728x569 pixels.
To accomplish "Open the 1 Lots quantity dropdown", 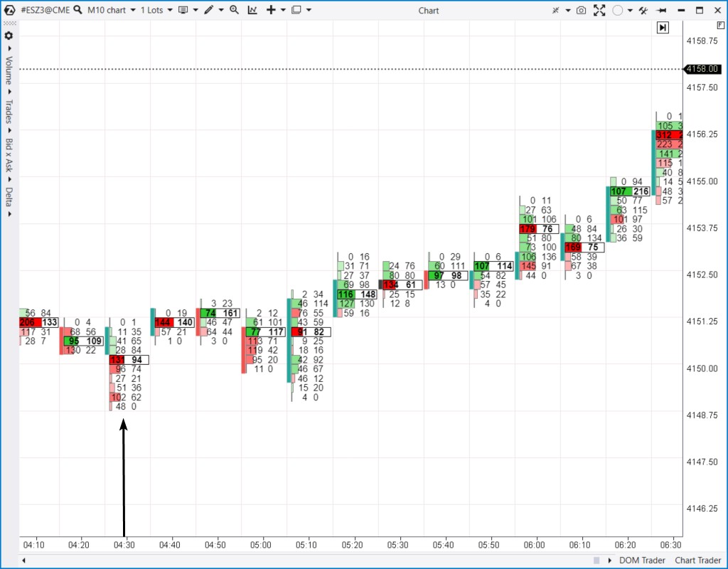I will [156, 11].
